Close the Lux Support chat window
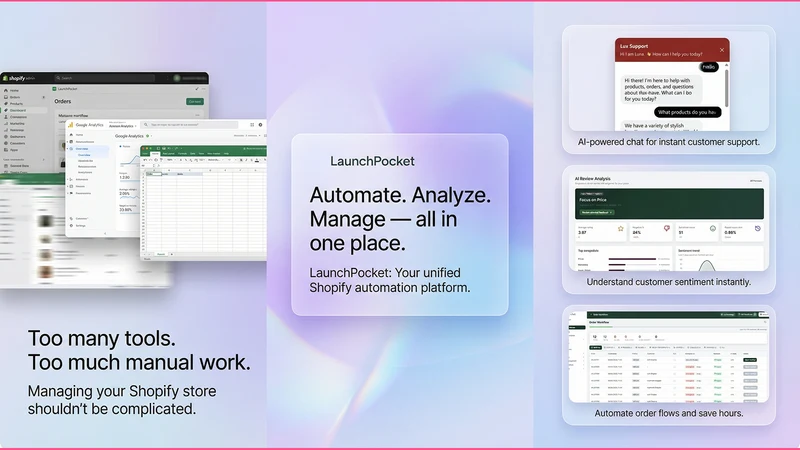 721,50
